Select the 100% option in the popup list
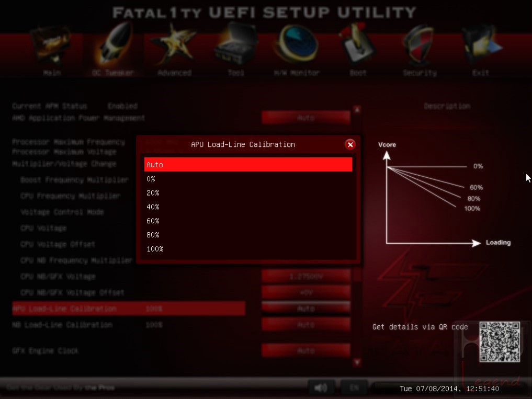Image resolution: width=532 pixels, height=399 pixels. pos(248,249)
